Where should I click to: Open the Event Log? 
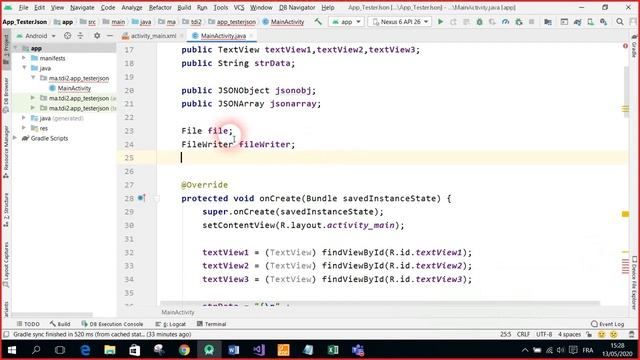pos(607,324)
